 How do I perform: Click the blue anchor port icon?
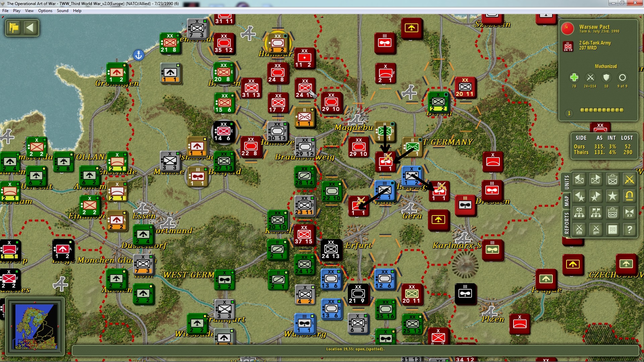[x=139, y=55]
